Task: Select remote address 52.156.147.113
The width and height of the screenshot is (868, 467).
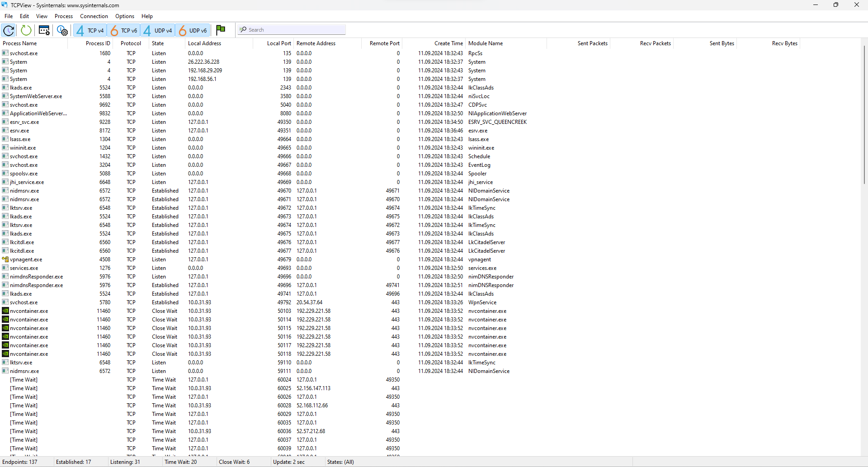Action: pos(313,388)
